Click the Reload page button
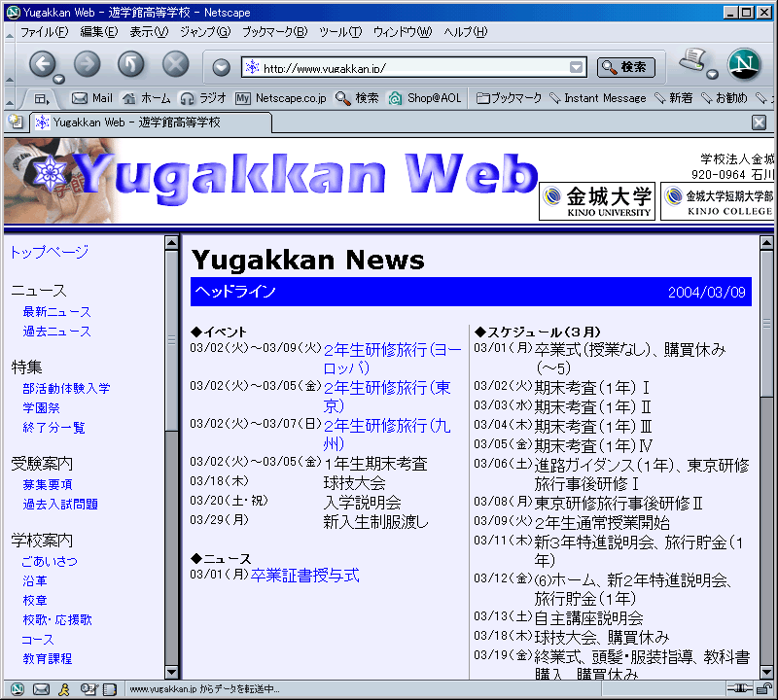 (131, 64)
